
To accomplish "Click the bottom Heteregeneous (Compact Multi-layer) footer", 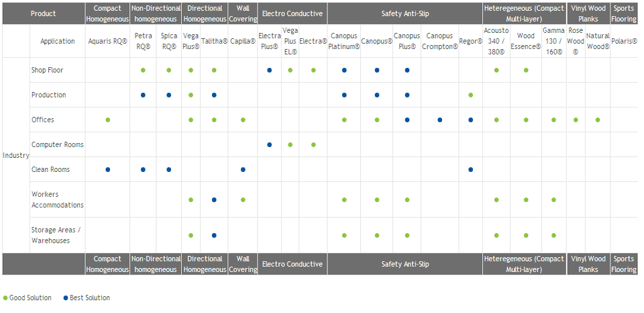I will click(524, 264).
